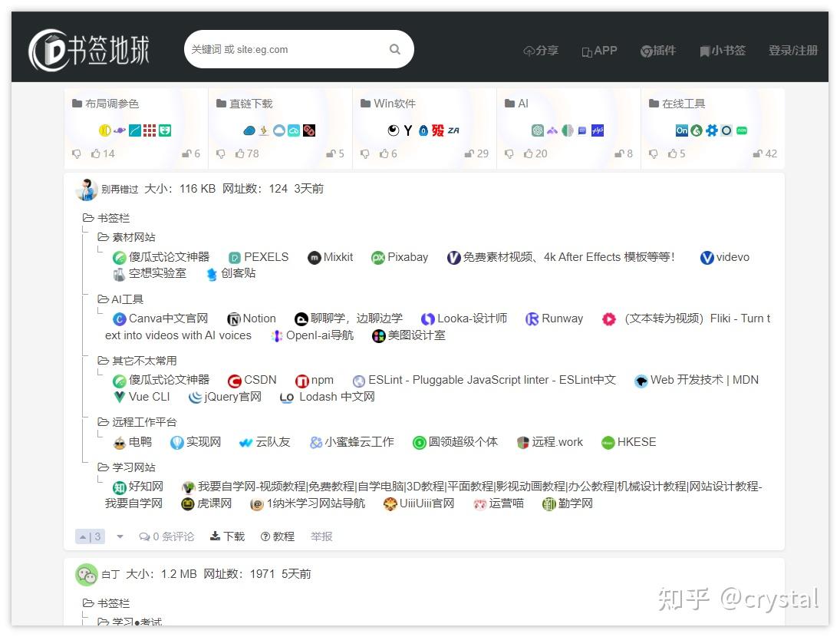Like the 布局调参色 card (14 thumbs up)
Screen dimensions: 840x637
(x=103, y=153)
